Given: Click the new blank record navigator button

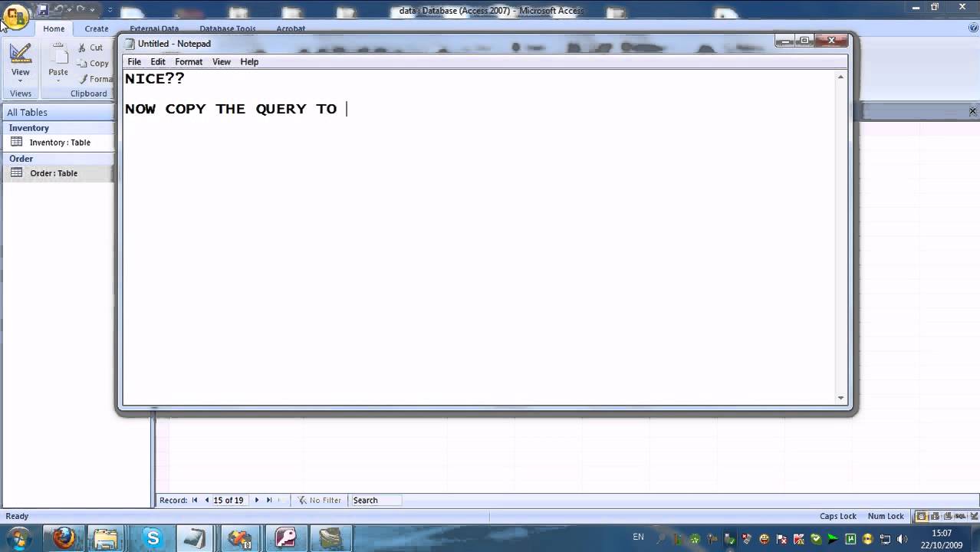Looking at the screenshot, I should coord(281,500).
